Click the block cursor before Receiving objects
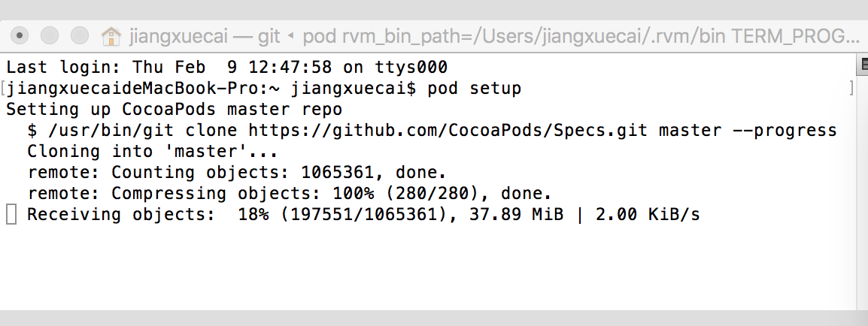868x326 pixels. click(x=11, y=214)
